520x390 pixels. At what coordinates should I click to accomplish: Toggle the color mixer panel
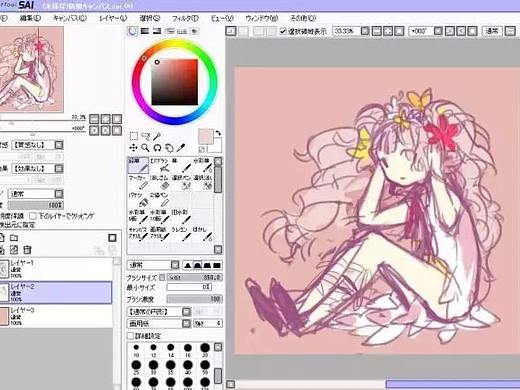click(169, 31)
